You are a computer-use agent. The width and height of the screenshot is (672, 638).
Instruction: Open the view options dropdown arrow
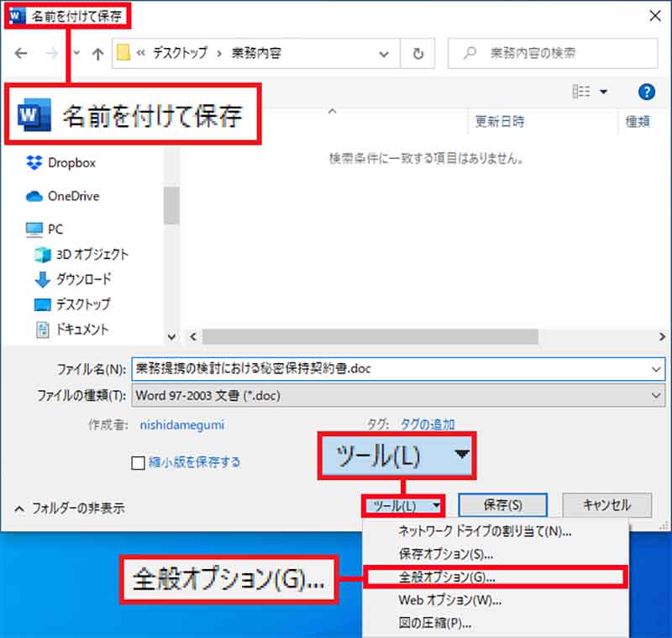point(603,92)
